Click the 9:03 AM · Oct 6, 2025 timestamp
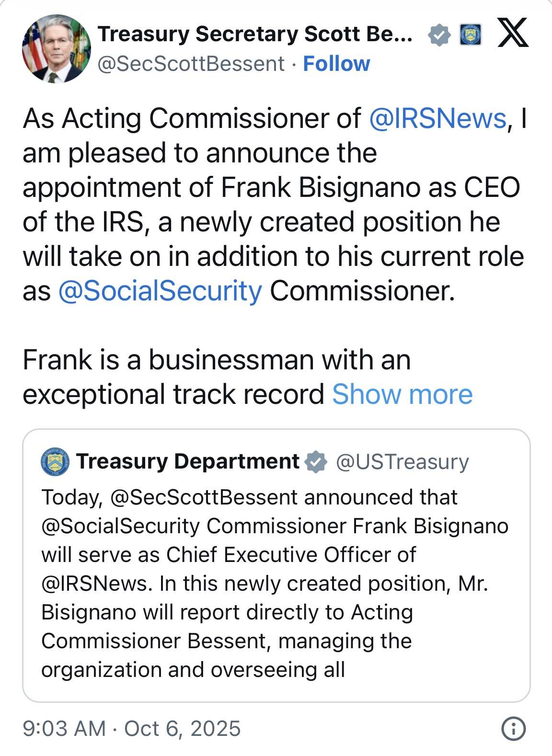Screen dimensions: 552x756 point(132,729)
